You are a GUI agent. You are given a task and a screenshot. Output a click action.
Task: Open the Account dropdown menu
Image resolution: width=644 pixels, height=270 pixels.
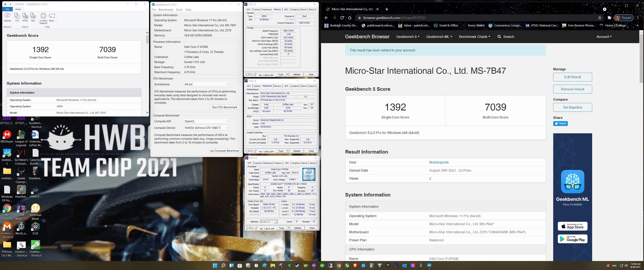tap(604, 37)
